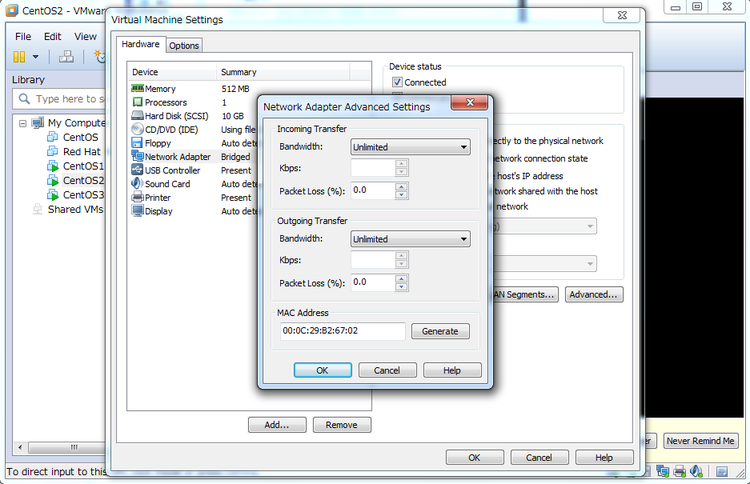Click Outgoing Packet Loss stepper arrows
750x484 pixels.
402,282
